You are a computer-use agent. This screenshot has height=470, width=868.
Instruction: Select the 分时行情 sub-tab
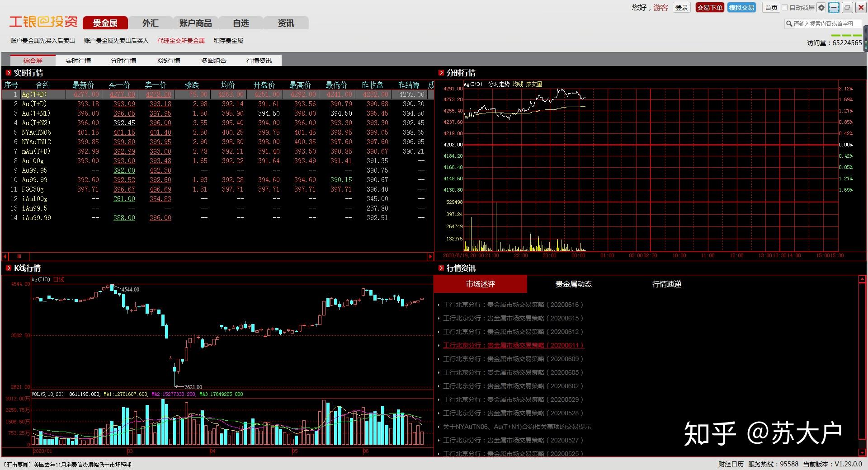(123, 61)
